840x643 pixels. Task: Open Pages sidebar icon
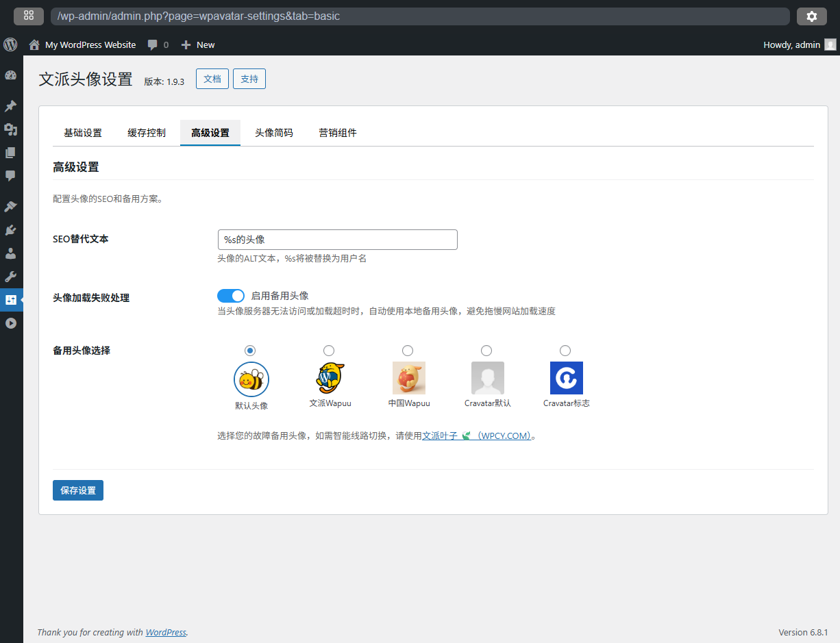pos(10,153)
